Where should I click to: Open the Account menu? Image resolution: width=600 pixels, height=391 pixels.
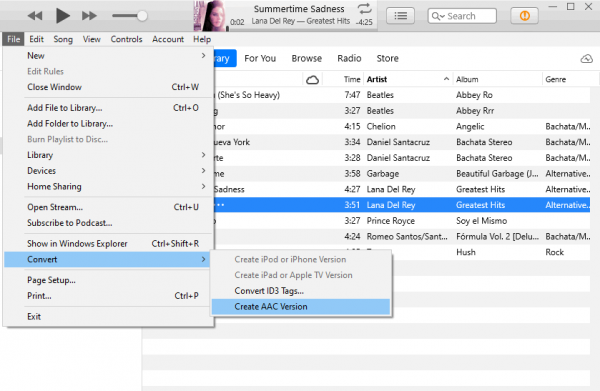(x=168, y=39)
